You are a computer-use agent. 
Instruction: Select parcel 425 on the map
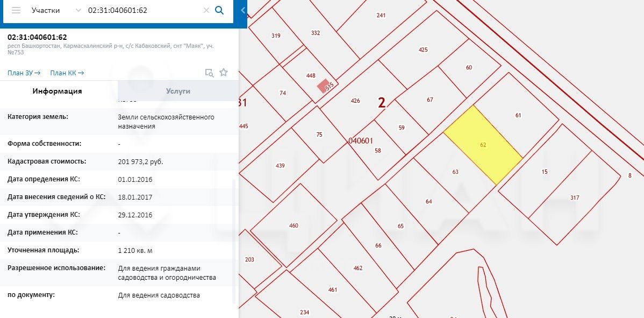pyautogui.click(x=423, y=50)
